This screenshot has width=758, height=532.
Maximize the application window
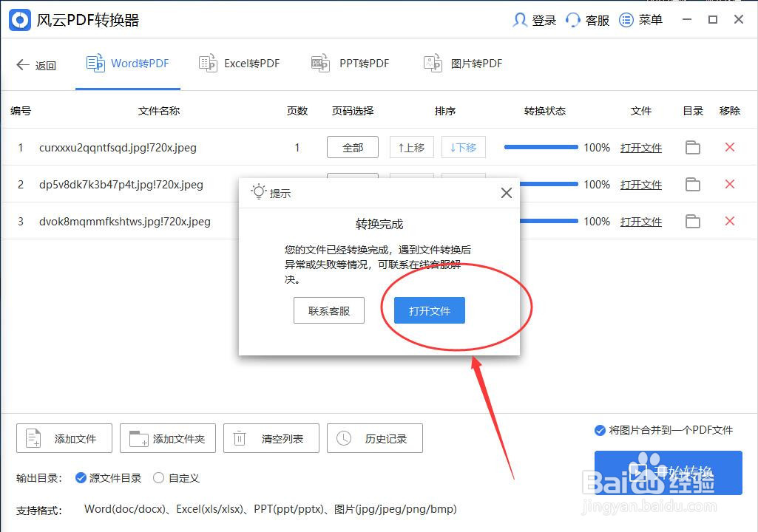[713, 20]
